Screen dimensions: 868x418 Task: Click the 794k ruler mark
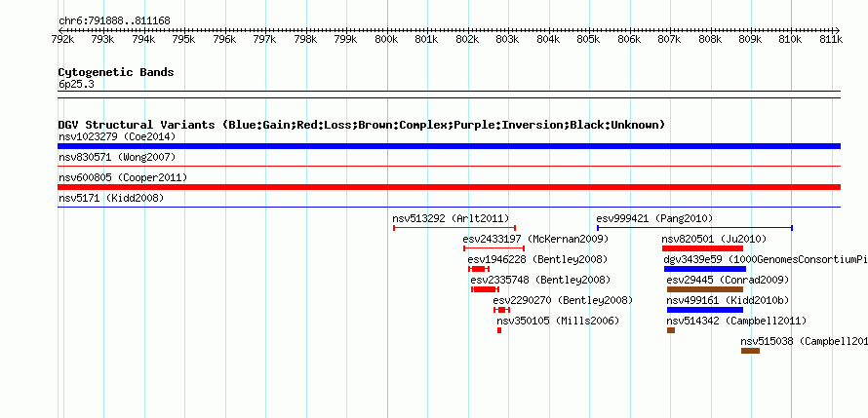[x=143, y=39]
